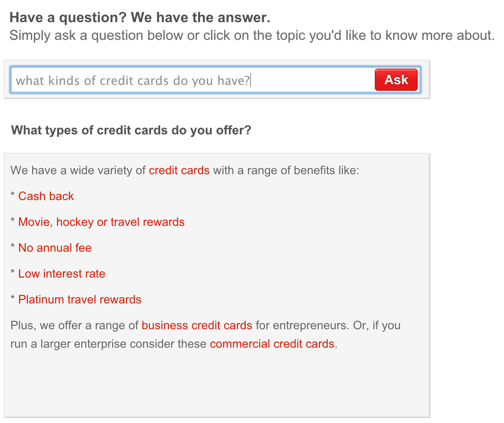This screenshot has height=423, width=504.
Task: Click the bullet list of card benefits
Action: click(101, 248)
